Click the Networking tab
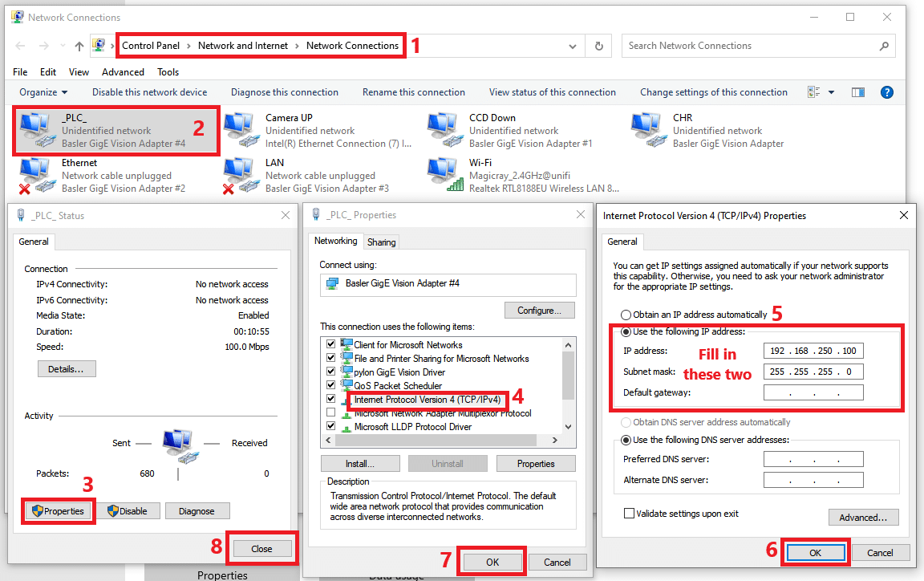Screen dimensions: 924x581 coord(335,241)
